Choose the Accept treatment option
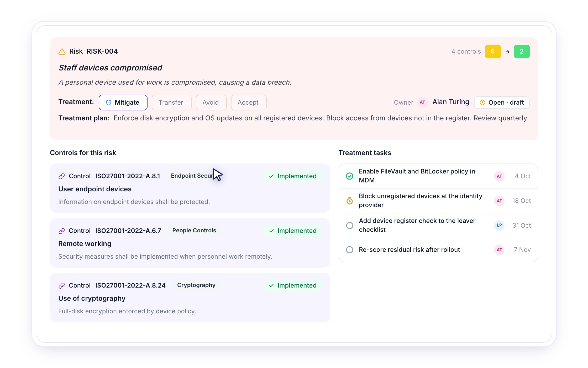 (249, 103)
